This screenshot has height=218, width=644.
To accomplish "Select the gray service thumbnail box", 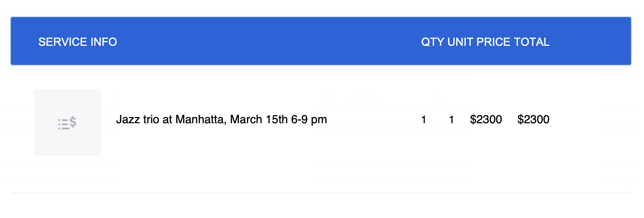I will (x=67, y=122).
